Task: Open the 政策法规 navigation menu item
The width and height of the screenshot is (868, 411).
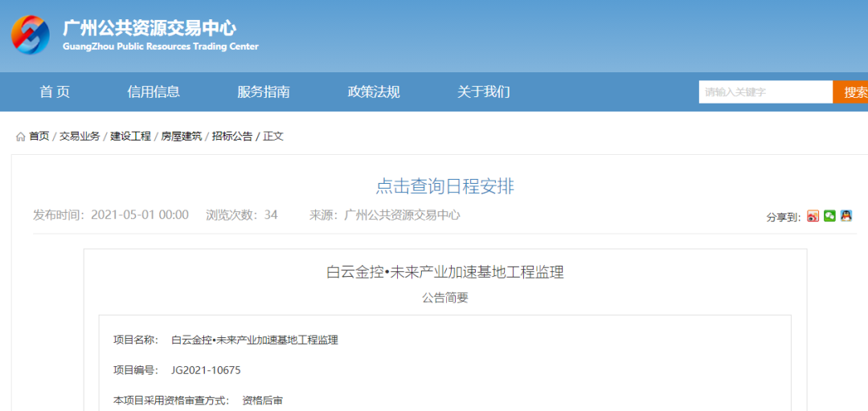Action: click(x=374, y=92)
